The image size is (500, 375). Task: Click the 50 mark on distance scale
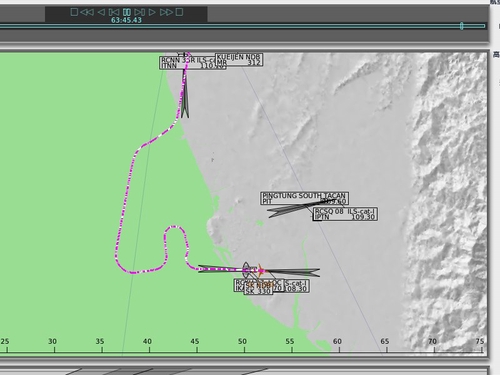[243, 341]
